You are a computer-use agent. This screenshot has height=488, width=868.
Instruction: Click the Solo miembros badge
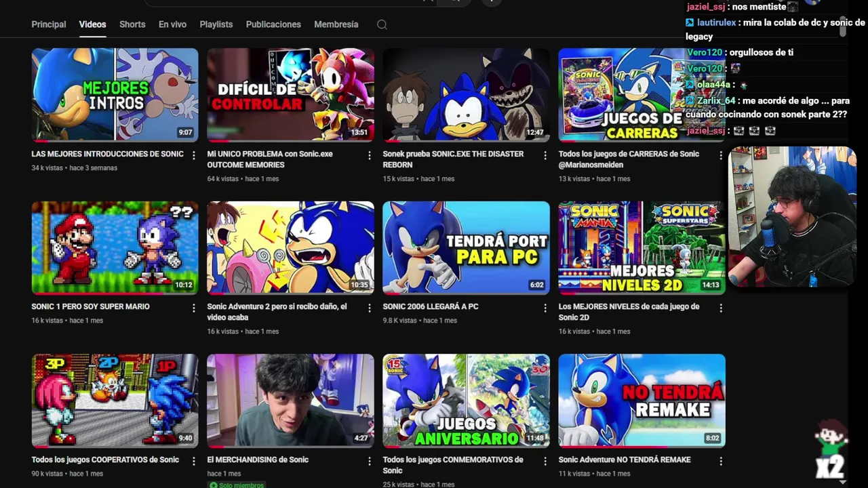[x=235, y=485]
